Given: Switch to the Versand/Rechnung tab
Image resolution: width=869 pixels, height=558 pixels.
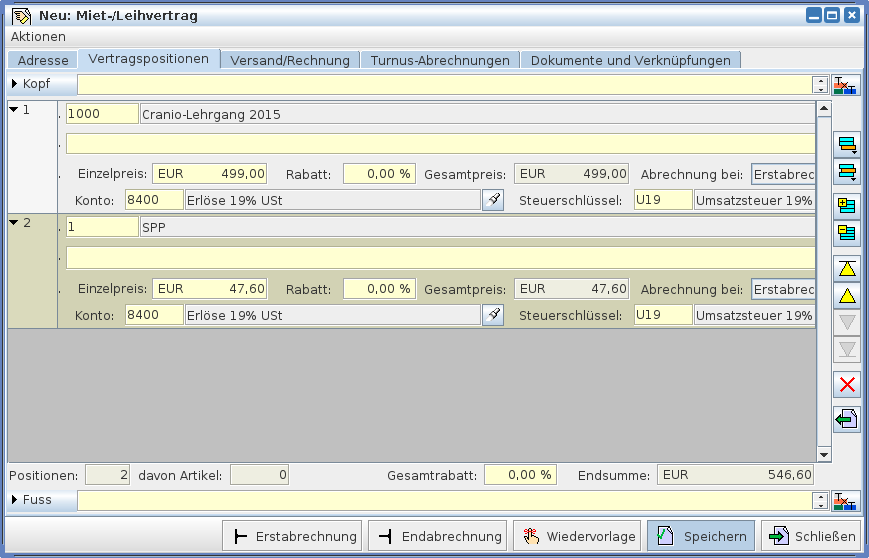Looking at the screenshot, I should [x=290, y=60].
